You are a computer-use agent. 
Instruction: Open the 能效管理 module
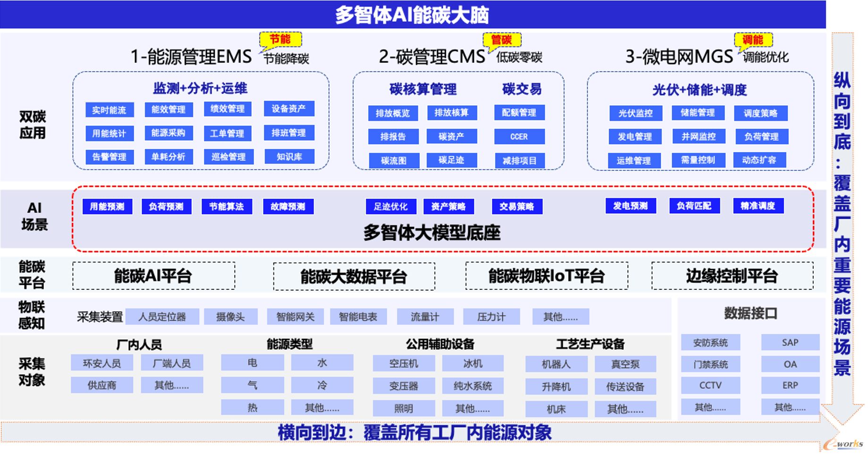(x=168, y=110)
